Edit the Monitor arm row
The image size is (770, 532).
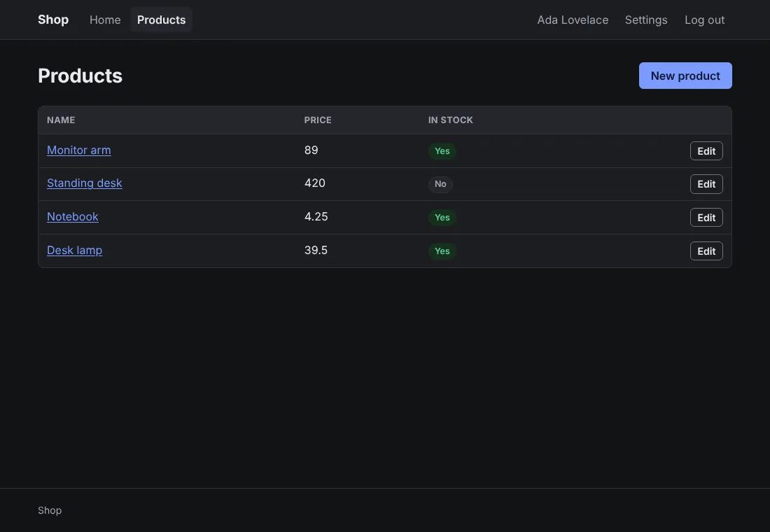point(706,150)
